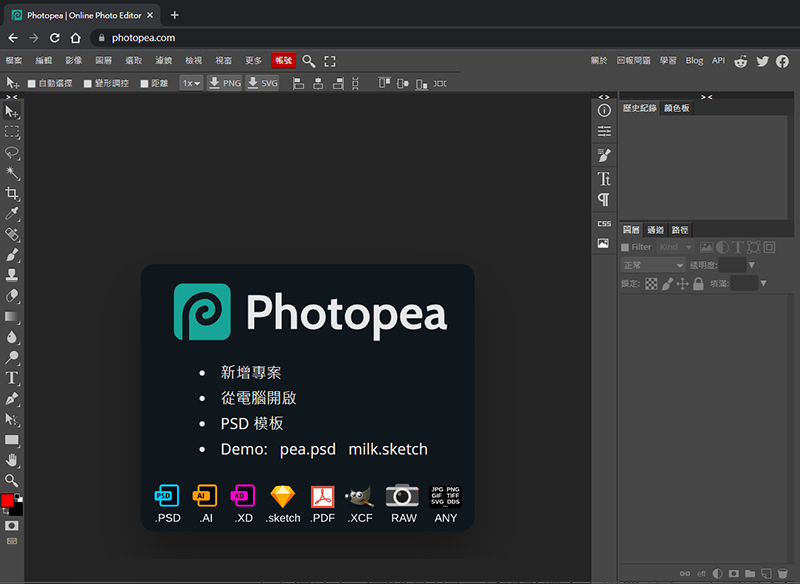Screen dimensions: 800x584
Task: Open the Paragraph panel icon
Action: 604,199
